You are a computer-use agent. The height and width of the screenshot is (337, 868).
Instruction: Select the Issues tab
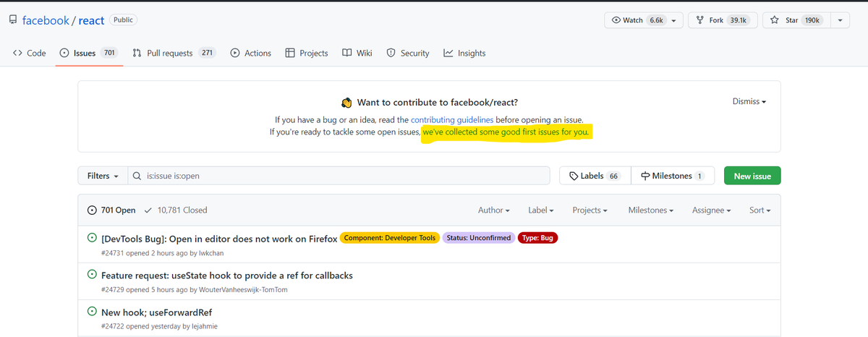[x=89, y=53]
